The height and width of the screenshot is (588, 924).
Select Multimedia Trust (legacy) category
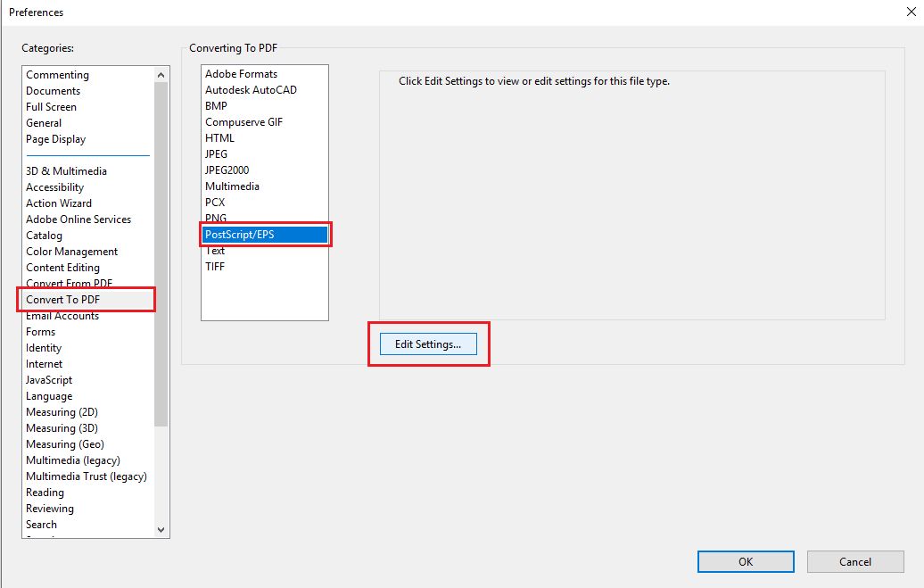pyautogui.click(x=87, y=476)
